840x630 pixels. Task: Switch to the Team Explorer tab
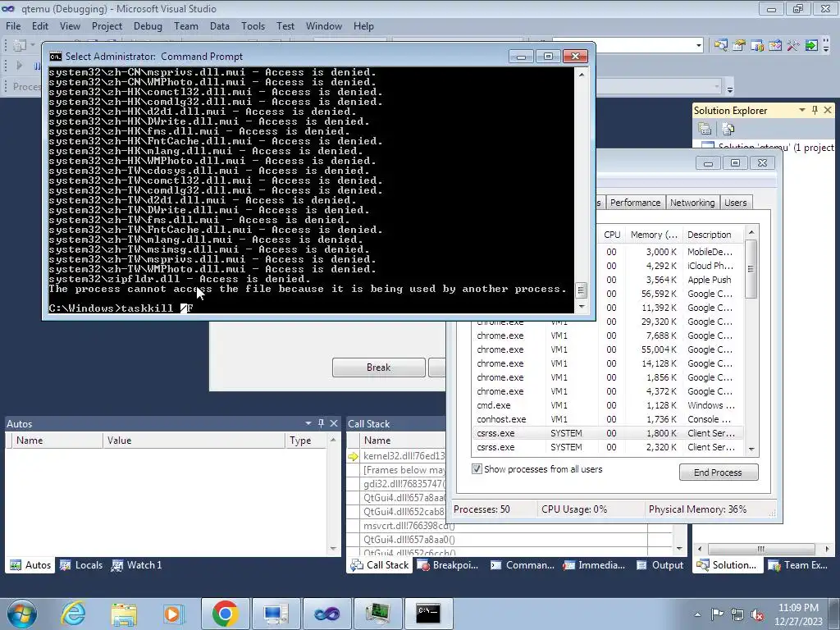(798, 564)
